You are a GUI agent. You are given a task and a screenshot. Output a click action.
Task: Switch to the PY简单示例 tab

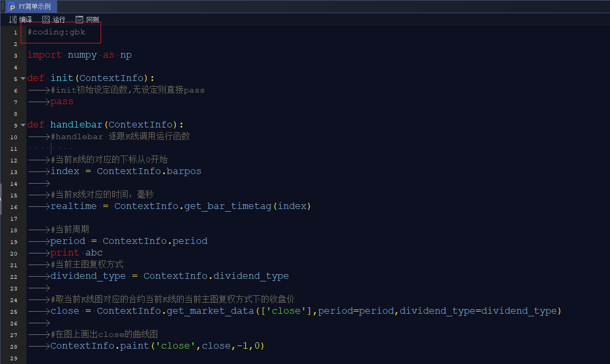click(x=35, y=7)
